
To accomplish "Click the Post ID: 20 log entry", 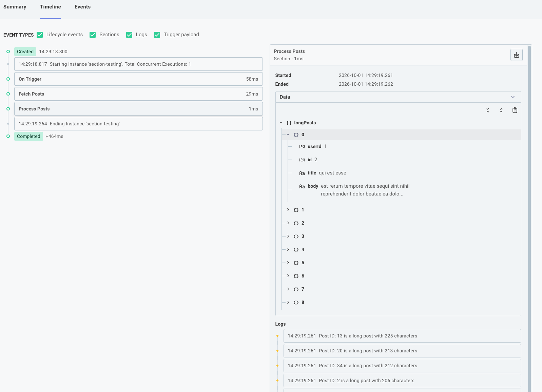I will pyautogui.click(x=402, y=351).
